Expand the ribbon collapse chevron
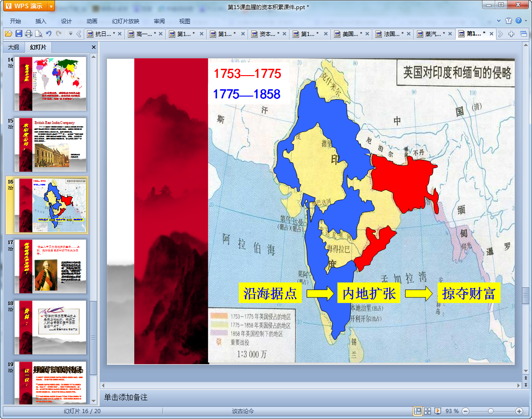 [499, 20]
